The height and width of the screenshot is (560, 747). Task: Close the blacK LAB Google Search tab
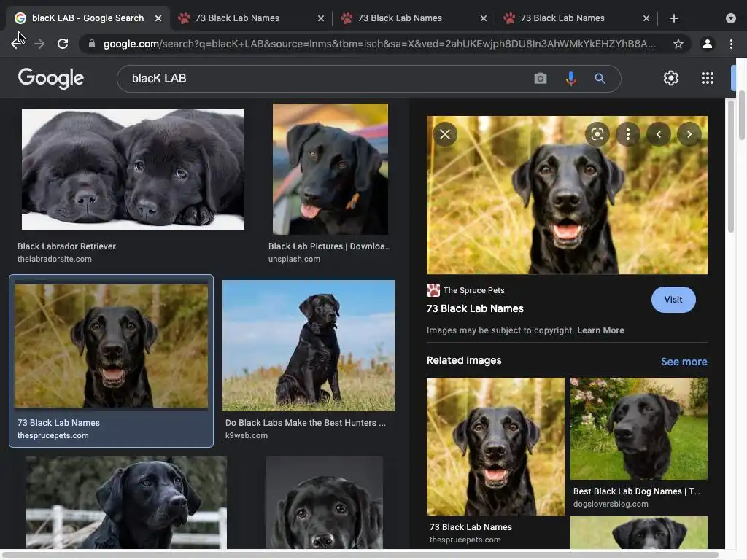click(x=158, y=18)
